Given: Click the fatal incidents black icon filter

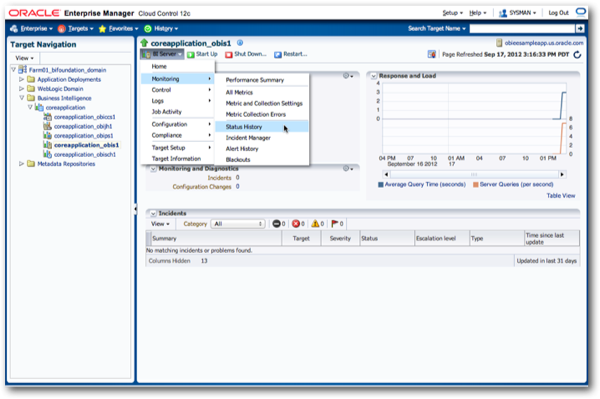Looking at the screenshot, I should pyautogui.click(x=276, y=224).
